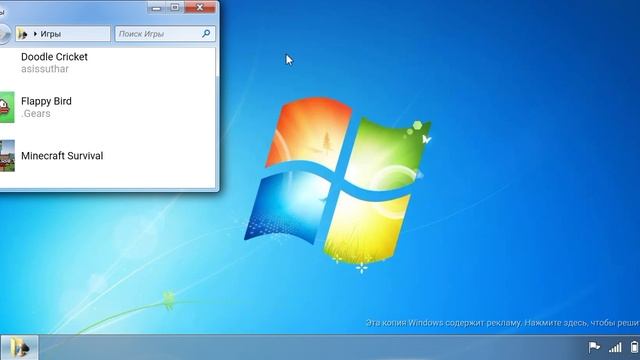Check the battery tray icon
The width and height of the screenshot is (640, 360).
pos(635,347)
